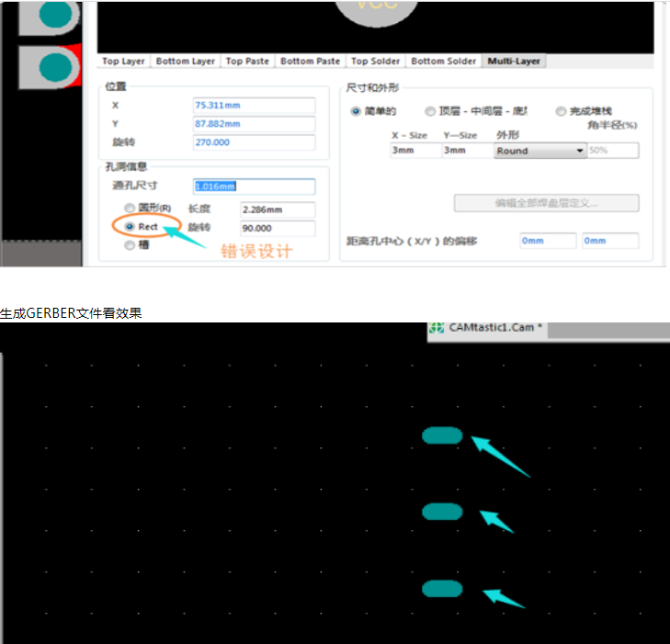
Task: Enable 顶层-中间层-底层 pad stack mode
Action: click(430, 111)
